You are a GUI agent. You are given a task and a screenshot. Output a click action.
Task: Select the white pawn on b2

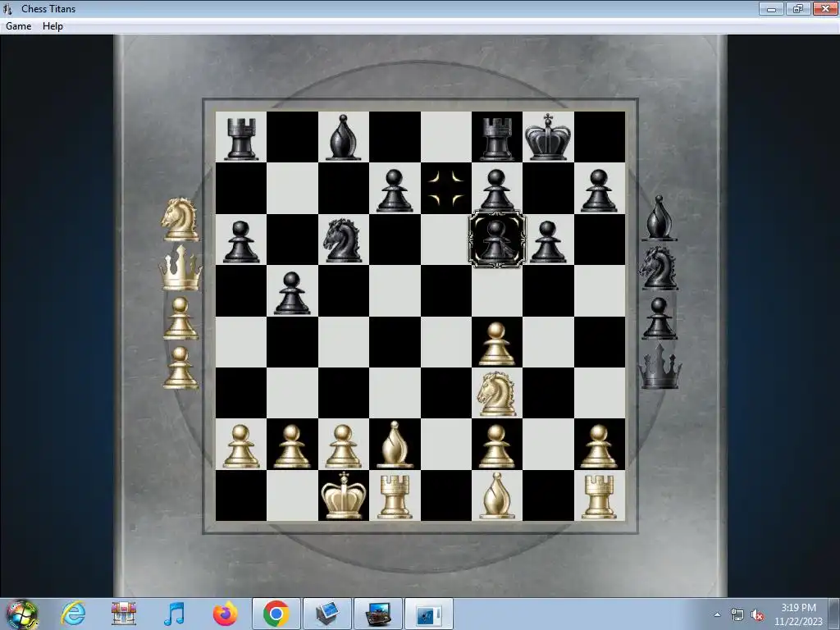[292, 446]
